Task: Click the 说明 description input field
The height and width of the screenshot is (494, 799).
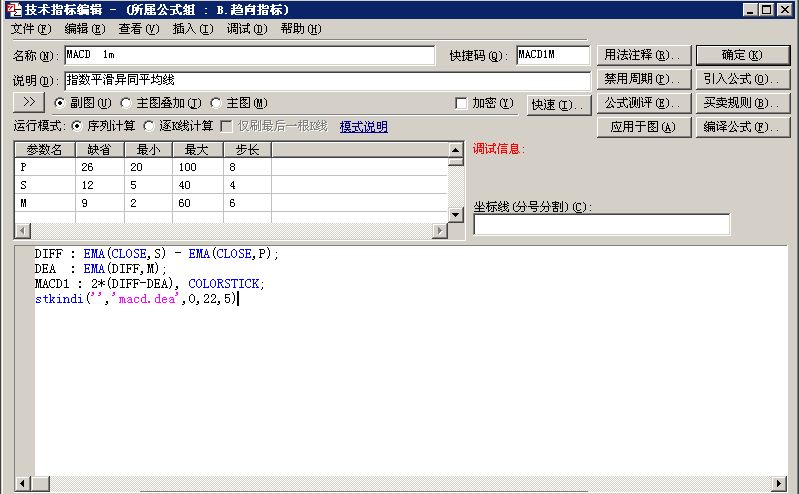Action: coord(327,81)
